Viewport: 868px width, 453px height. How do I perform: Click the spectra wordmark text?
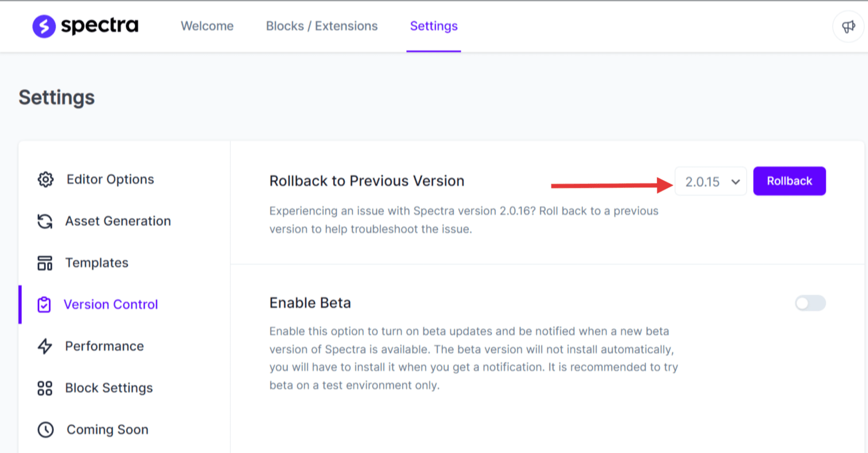(100, 26)
